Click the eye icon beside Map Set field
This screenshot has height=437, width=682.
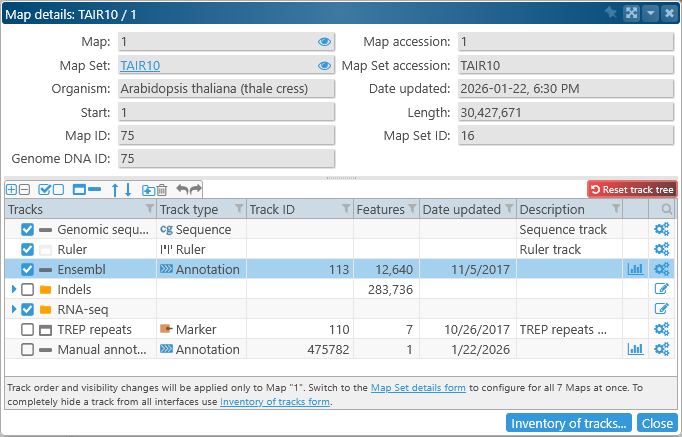tap(324, 65)
